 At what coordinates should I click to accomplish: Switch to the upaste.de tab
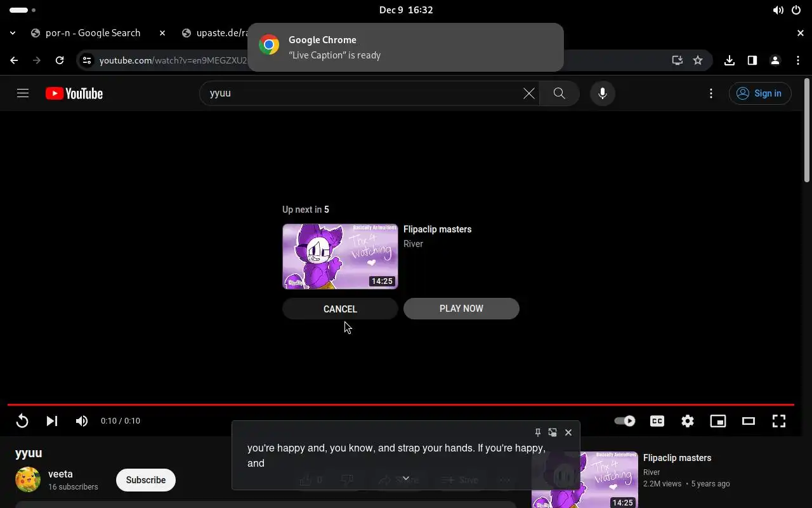tap(214, 33)
